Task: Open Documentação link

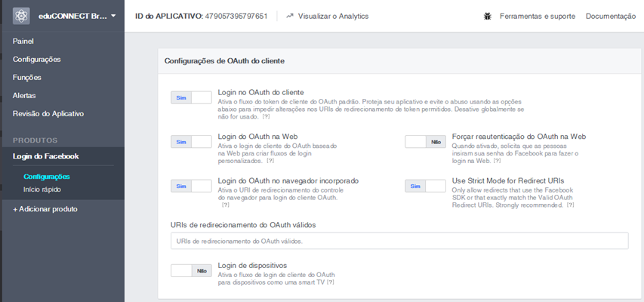Action: click(611, 17)
